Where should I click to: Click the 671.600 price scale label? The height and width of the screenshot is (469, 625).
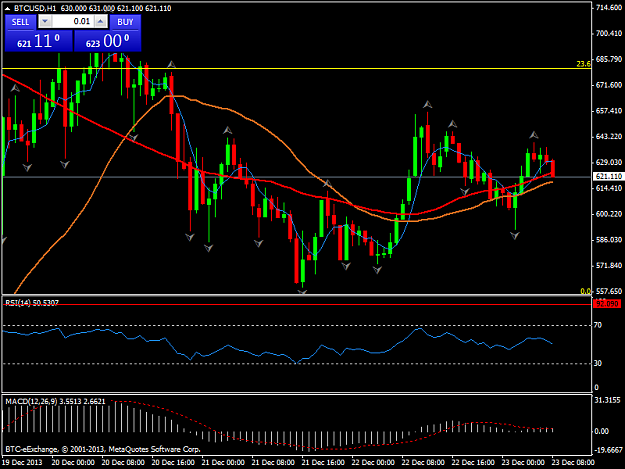click(609, 85)
